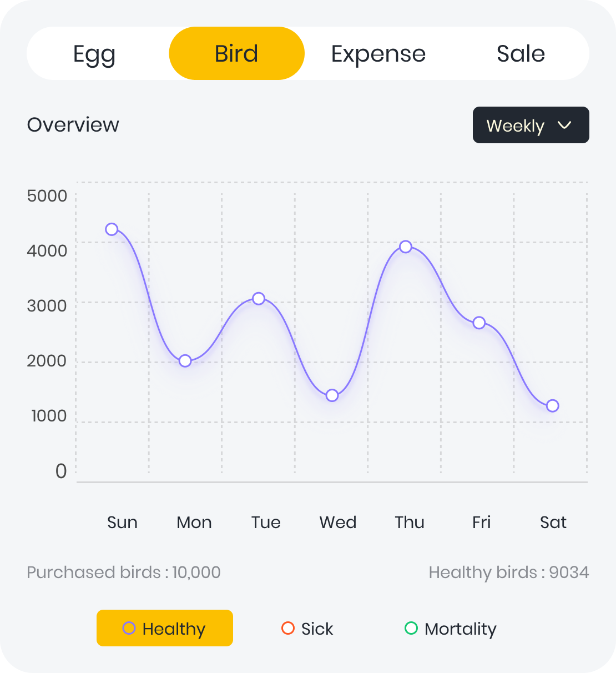Go to the Sale tab

[x=521, y=54]
